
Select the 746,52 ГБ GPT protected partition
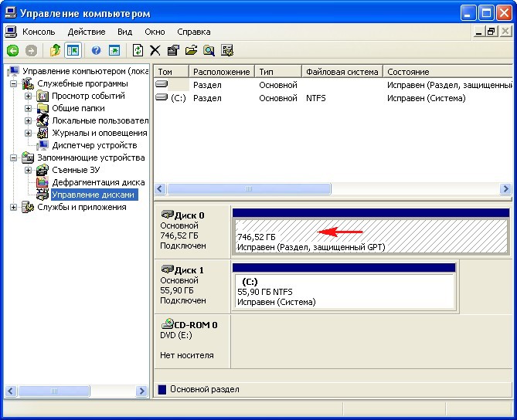371,232
